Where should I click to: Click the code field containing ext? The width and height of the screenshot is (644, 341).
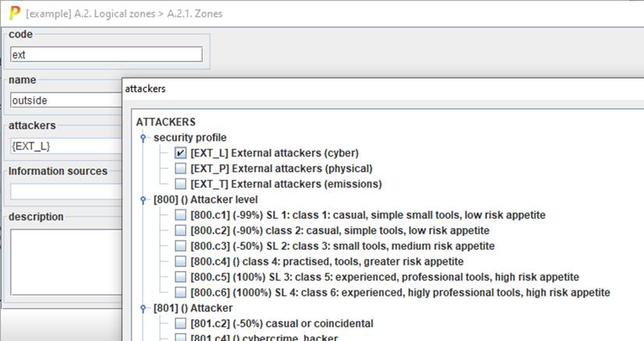point(106,54)
